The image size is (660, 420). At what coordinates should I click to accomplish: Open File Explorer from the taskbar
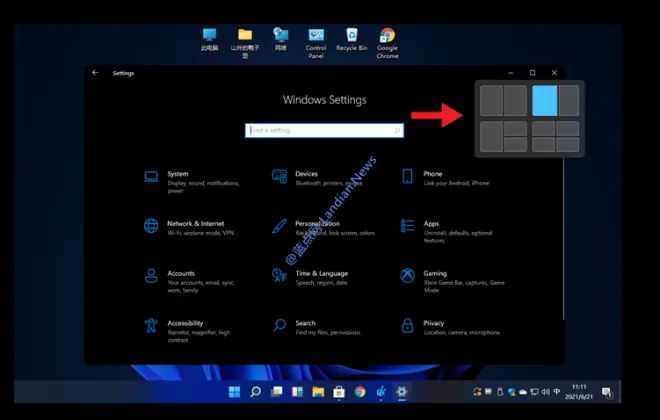(x=318, y=392)
